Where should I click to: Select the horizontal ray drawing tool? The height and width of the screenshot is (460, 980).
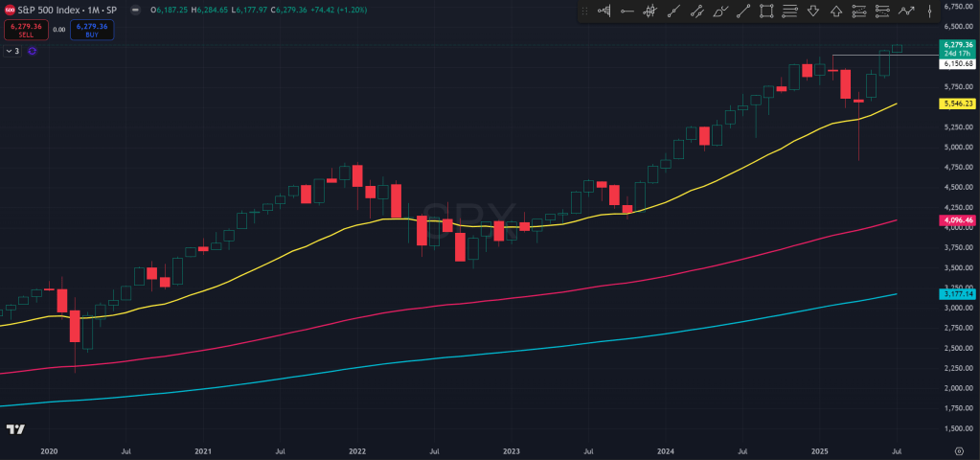627,11
